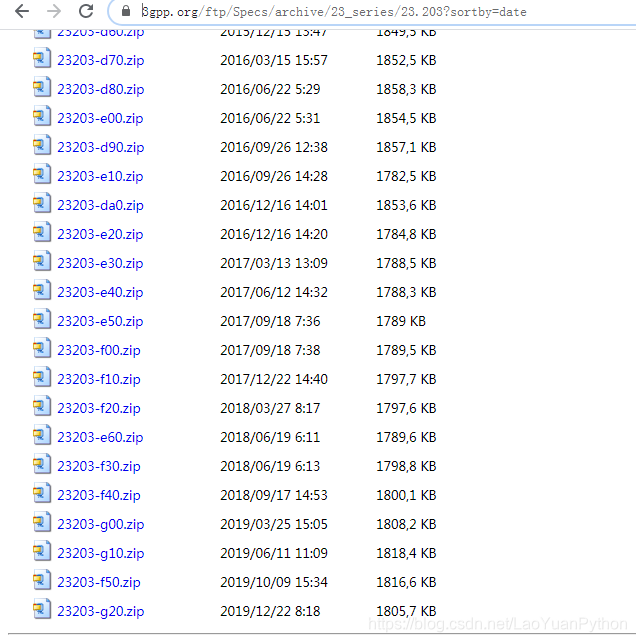Click the size value 1789 KB
The width and height of the screenshot is (636, 642).
pyautogui.click(x=401, y=321)
